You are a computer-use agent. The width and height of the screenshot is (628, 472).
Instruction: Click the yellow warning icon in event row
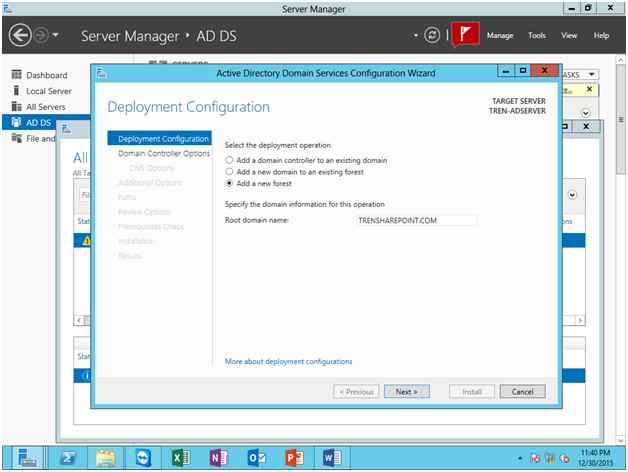coord(86,241)
